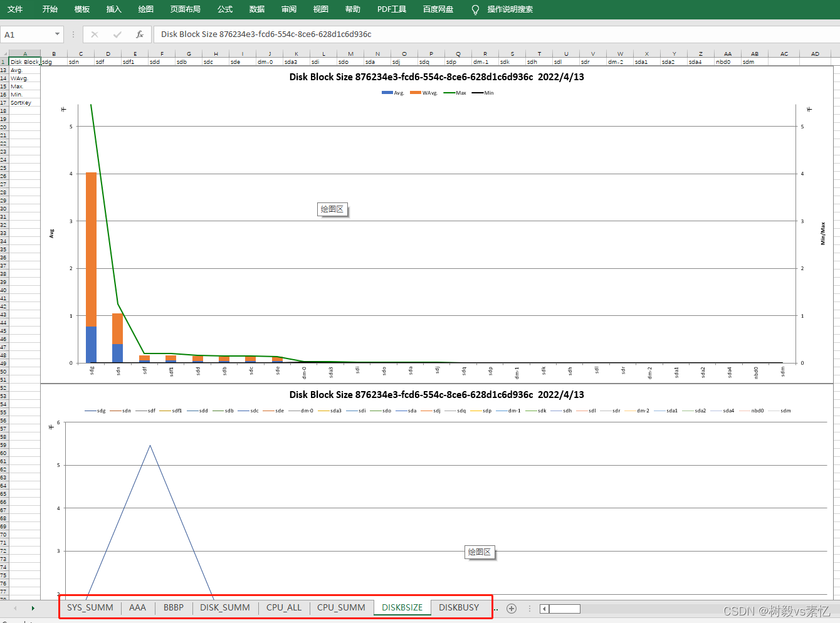The height and width of the screenshot is (623, 840).
Task: Click the orange WAvg. legend entry
Action: point(424,93)
